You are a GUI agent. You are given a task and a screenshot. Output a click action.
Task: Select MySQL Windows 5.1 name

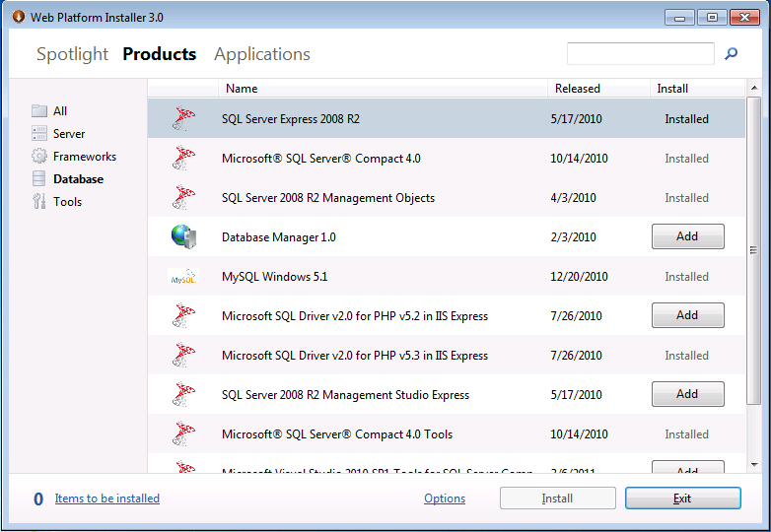tap(274, 277)
